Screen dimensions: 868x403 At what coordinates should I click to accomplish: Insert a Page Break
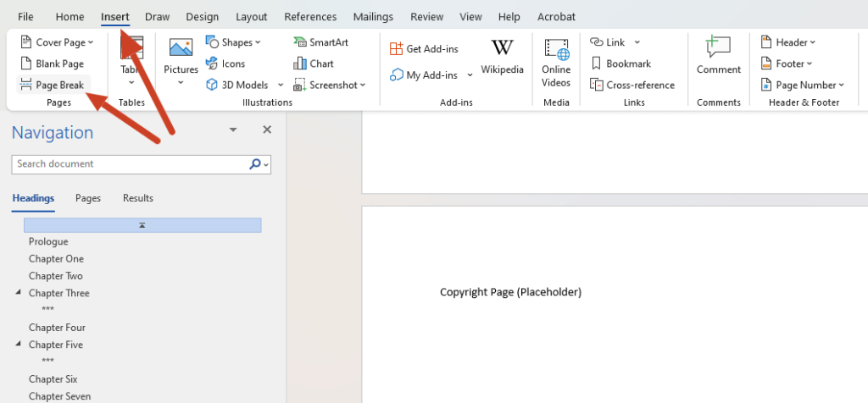click(52, 85)
